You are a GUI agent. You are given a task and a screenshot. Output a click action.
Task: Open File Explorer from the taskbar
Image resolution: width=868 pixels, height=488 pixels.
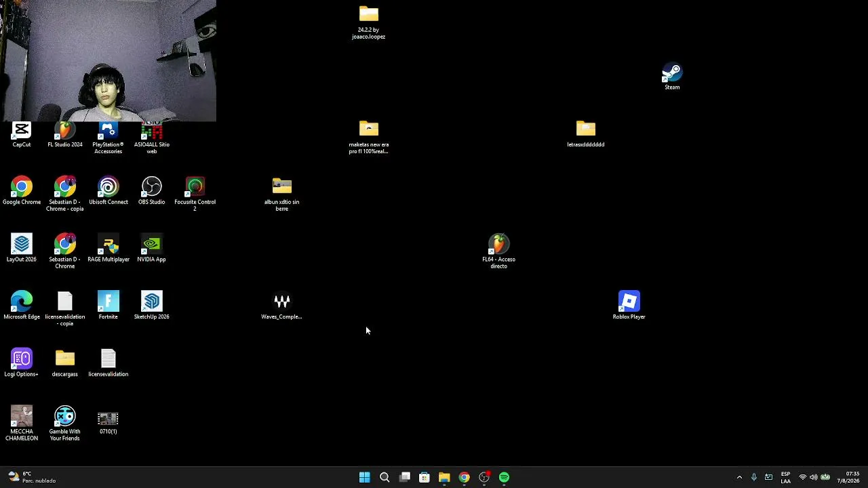pos(444,477)
